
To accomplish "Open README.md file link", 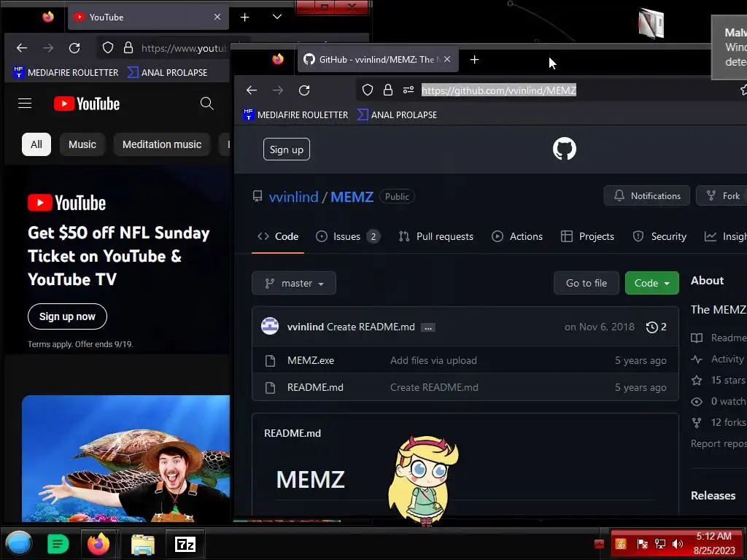I will tap(315, 388).
